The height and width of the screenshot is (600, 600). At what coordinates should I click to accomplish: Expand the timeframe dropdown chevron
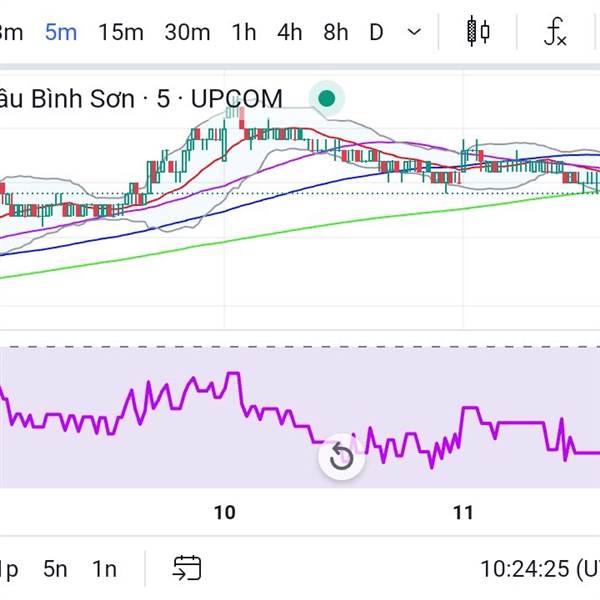pos(414,32)
